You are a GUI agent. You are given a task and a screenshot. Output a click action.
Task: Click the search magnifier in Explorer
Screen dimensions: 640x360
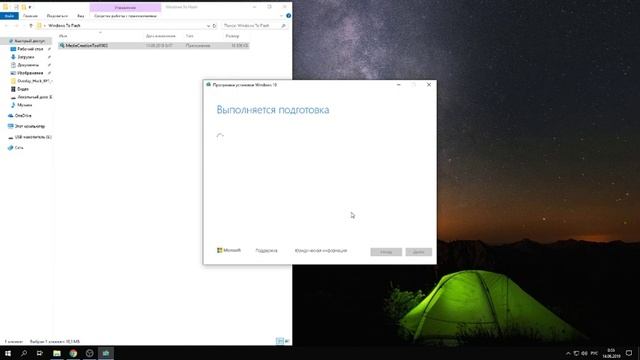pyautogui.click(x=284, y=26)
